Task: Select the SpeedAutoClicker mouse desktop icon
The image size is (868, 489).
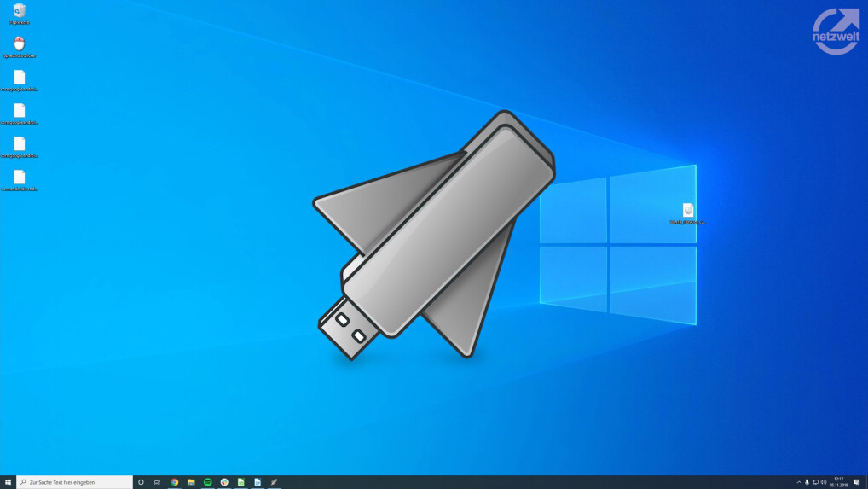Action: pyautogui.click(x=19, y=44)
